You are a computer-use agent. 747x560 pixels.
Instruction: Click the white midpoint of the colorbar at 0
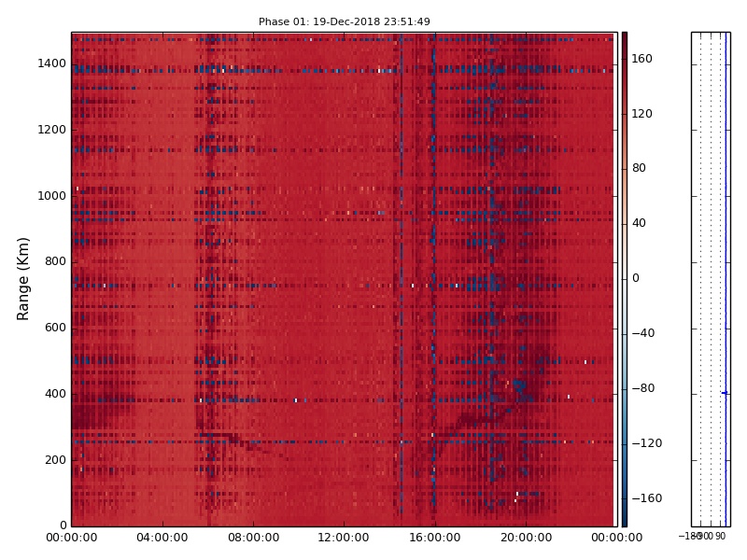[x=624, y=279]
